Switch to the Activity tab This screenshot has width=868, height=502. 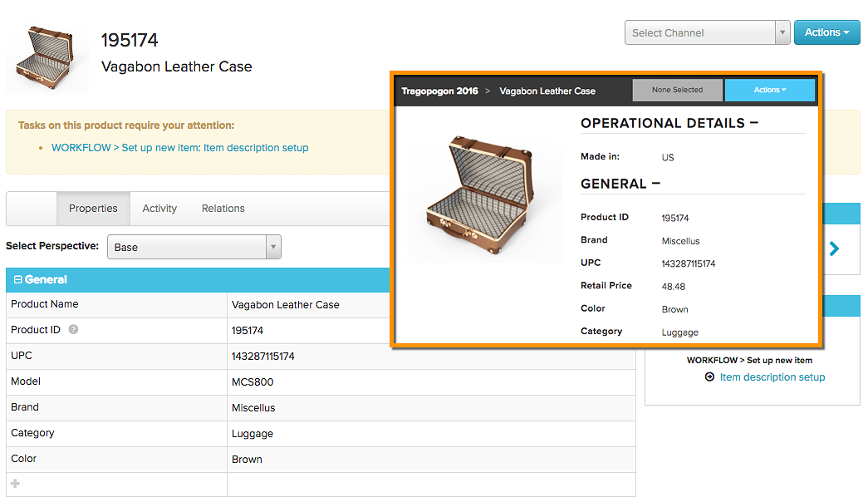159,209
